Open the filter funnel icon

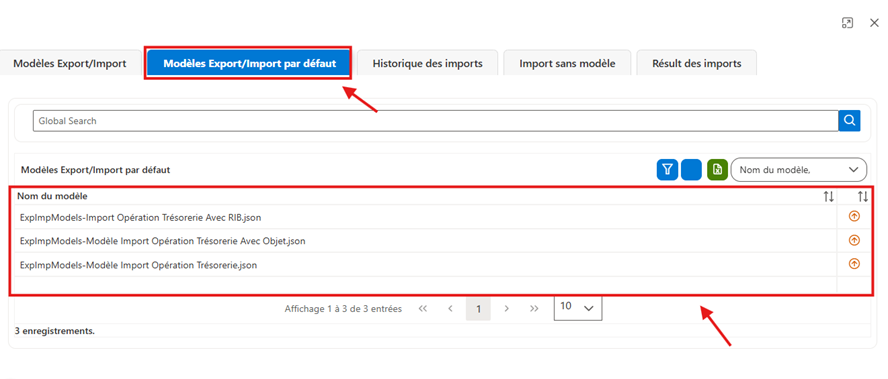668,169
